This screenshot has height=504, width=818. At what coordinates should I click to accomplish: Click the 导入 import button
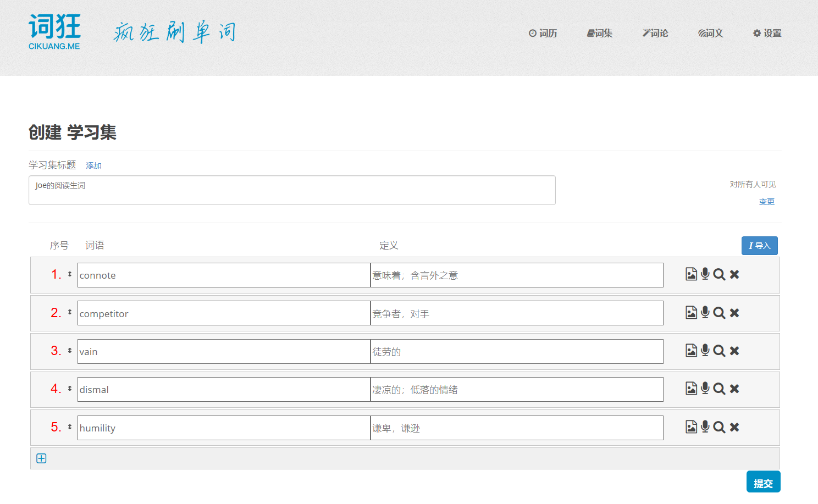(x=759, y=246)
